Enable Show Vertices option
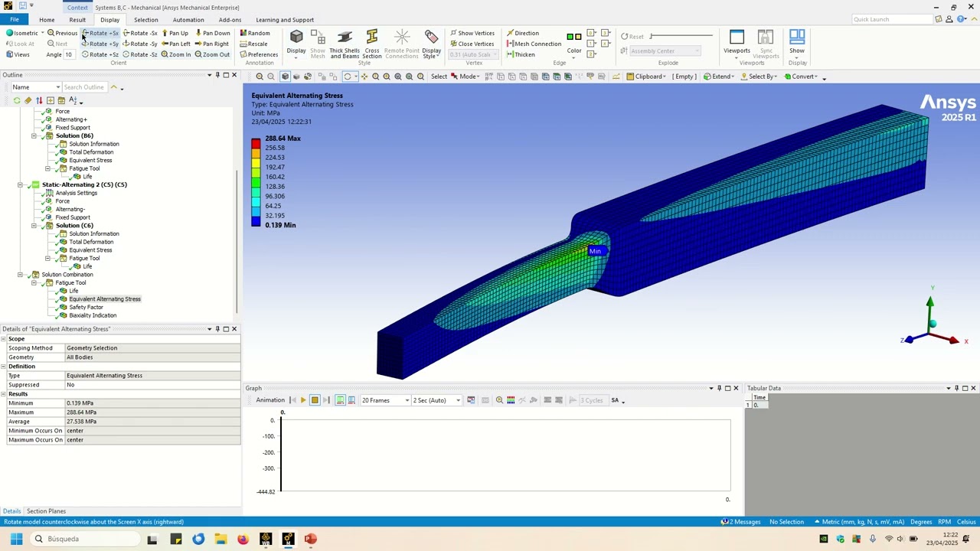Viewport: 980px width, 551px height. pyautogui.click(x=472, y=33)
